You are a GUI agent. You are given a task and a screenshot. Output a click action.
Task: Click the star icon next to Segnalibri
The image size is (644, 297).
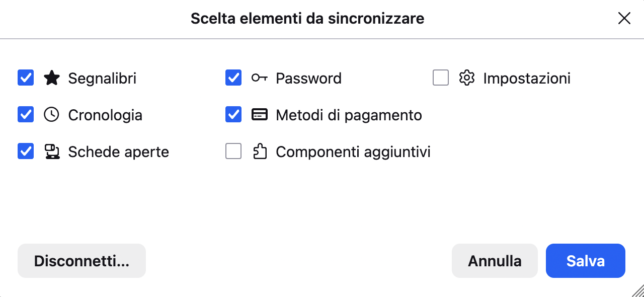[52, 78]
